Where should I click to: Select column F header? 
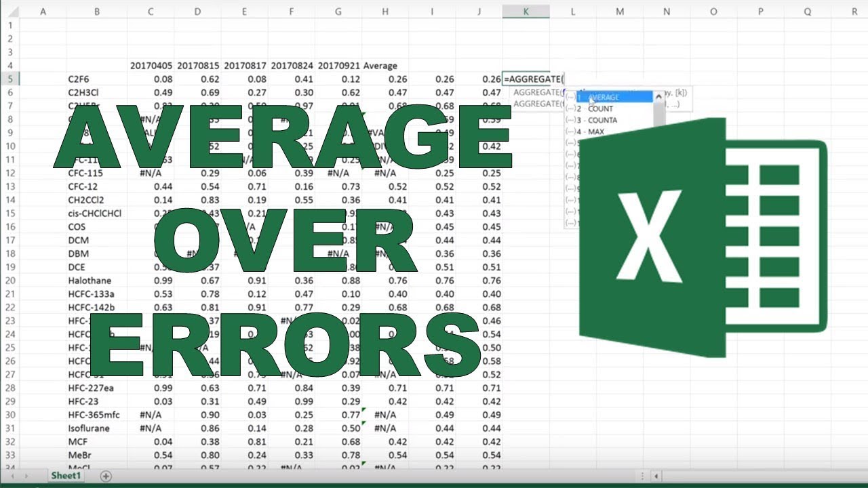click(x=291, y=12)
